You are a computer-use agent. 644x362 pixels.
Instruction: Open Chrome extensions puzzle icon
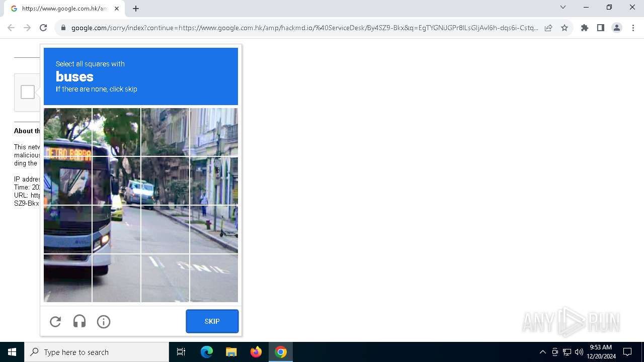(585, 28)
